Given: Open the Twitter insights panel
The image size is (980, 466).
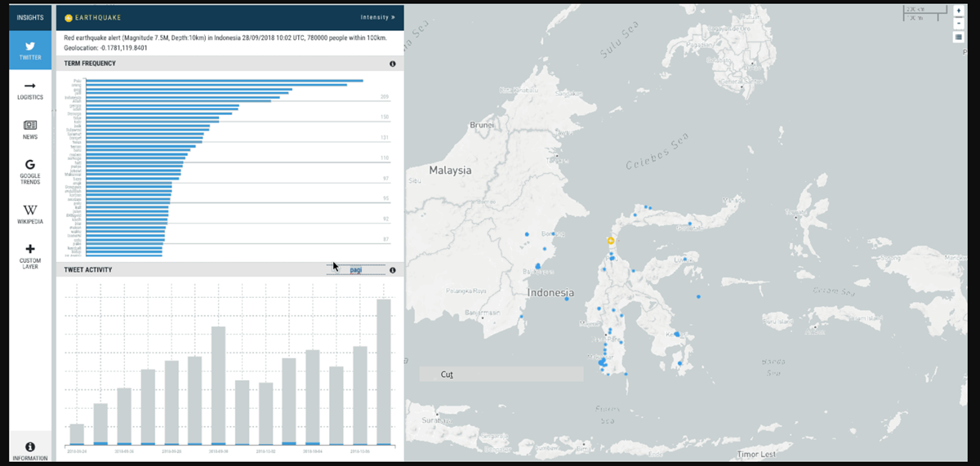Looking at the screenshot, I should [x=30, y=51].
